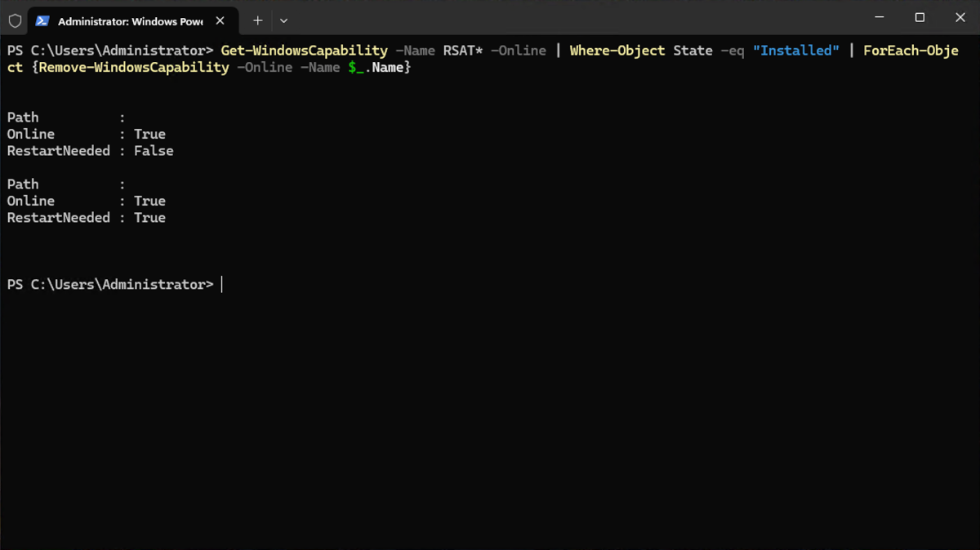Expand the new tab profile dropdown chevron
The image size is (980, 550).
(x=283, y=20)
